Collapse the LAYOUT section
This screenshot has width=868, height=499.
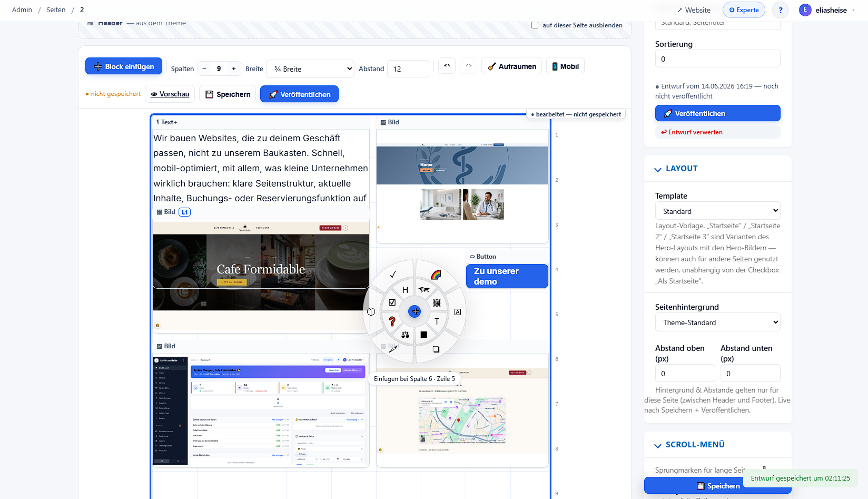(676, 169)
